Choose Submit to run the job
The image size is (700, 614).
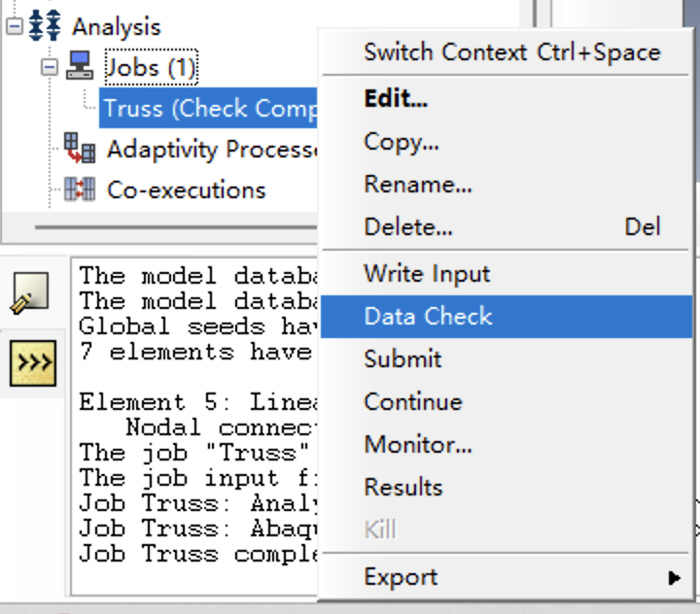(x=402, y=359)
